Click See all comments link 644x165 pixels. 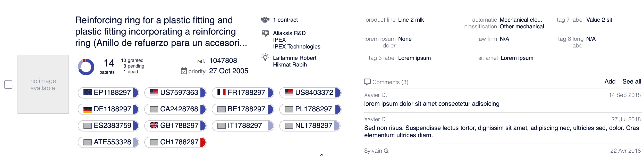(632, 81)
